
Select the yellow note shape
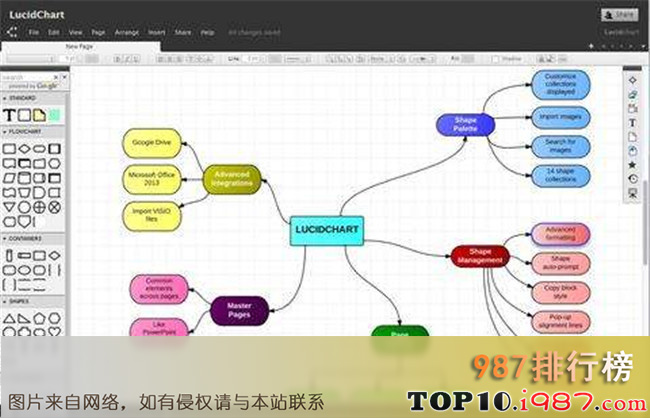[x=39, y=115]
